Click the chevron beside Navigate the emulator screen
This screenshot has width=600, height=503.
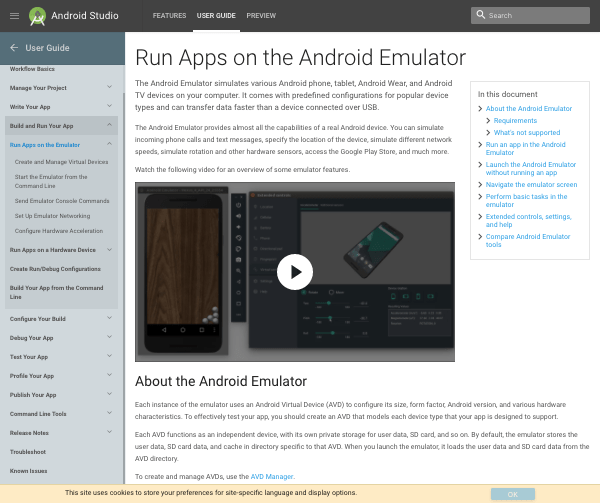480,184
